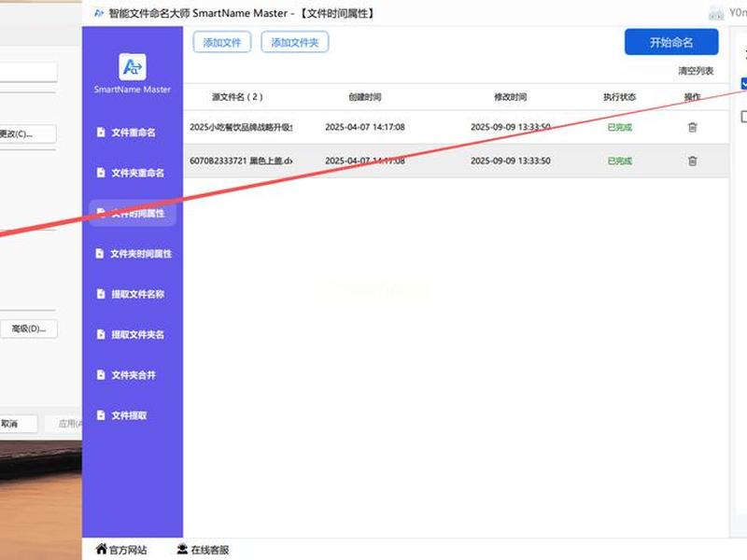Delete the 2025小吃餐饮品牌 row via trash icon
747x560 pixels.
[692, 127]
